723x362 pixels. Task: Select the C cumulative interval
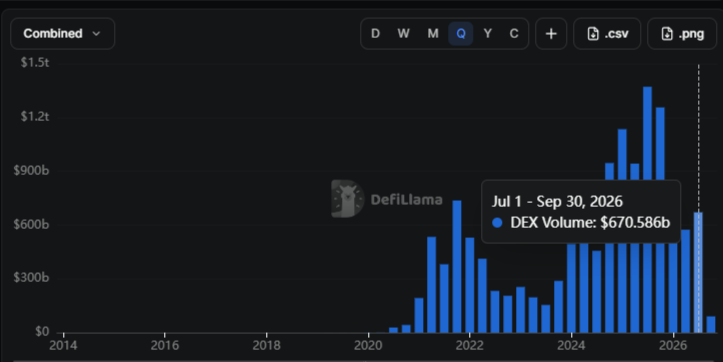[514, 34]
